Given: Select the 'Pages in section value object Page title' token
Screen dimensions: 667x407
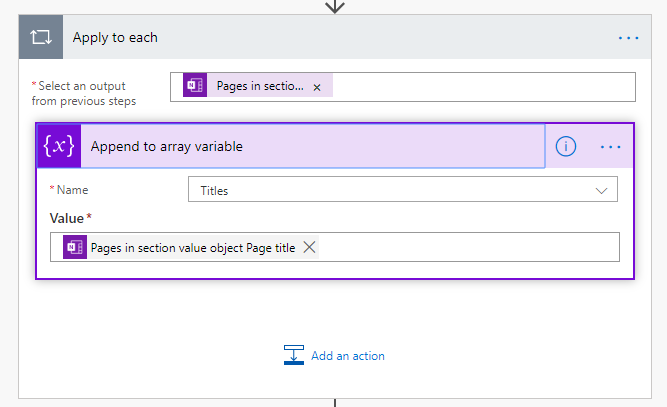Looking at the screenshot, I should click(x=193, y=247).
